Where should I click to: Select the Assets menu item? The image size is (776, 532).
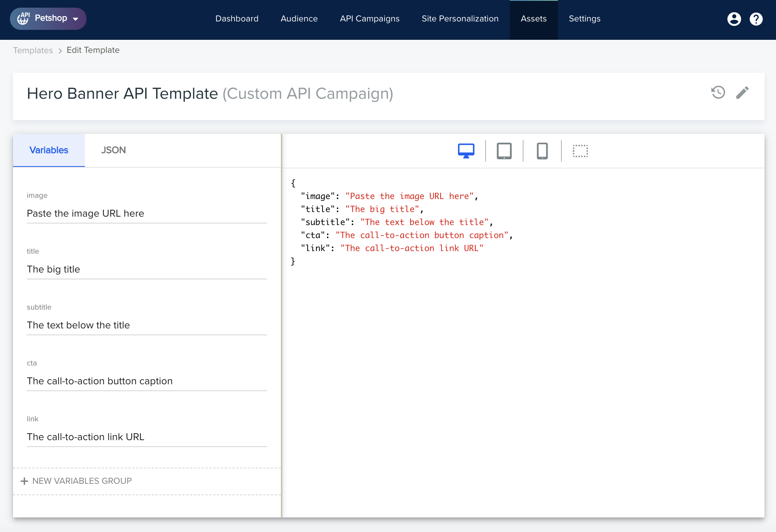pos(533,19)
